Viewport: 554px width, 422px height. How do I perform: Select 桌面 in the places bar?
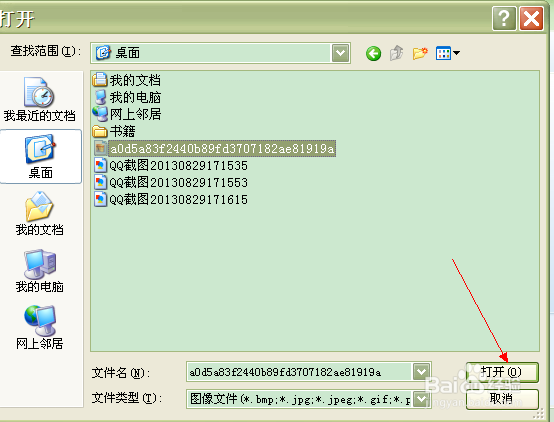coord(40,157)
